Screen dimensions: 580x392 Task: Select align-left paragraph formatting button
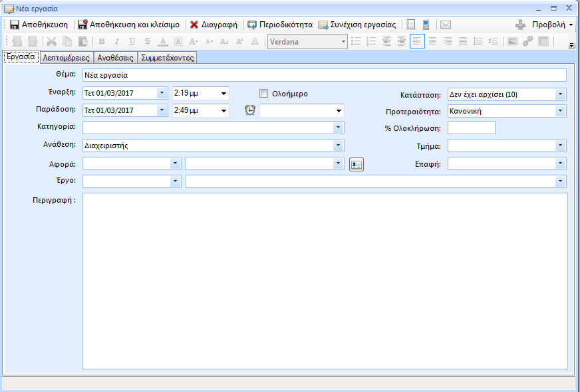417,41
